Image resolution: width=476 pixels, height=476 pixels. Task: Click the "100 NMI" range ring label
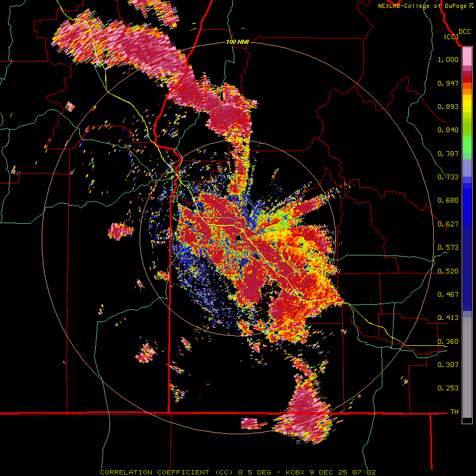coord(237,42)
